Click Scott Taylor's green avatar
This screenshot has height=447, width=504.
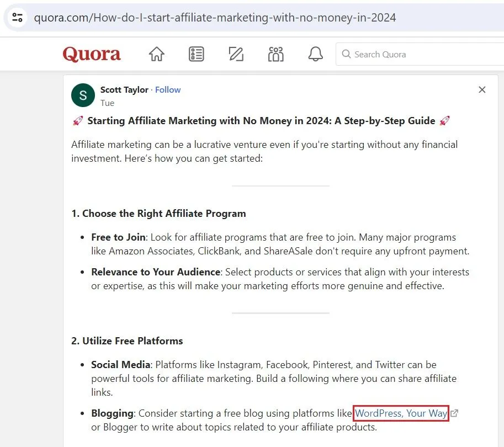point(83,95)
